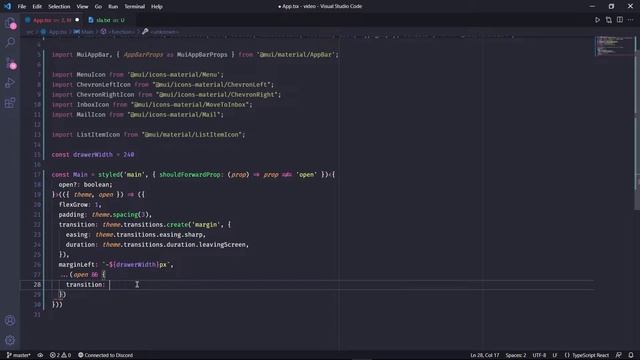
Task: Open the Selection menu
Action: pos(59,7)
